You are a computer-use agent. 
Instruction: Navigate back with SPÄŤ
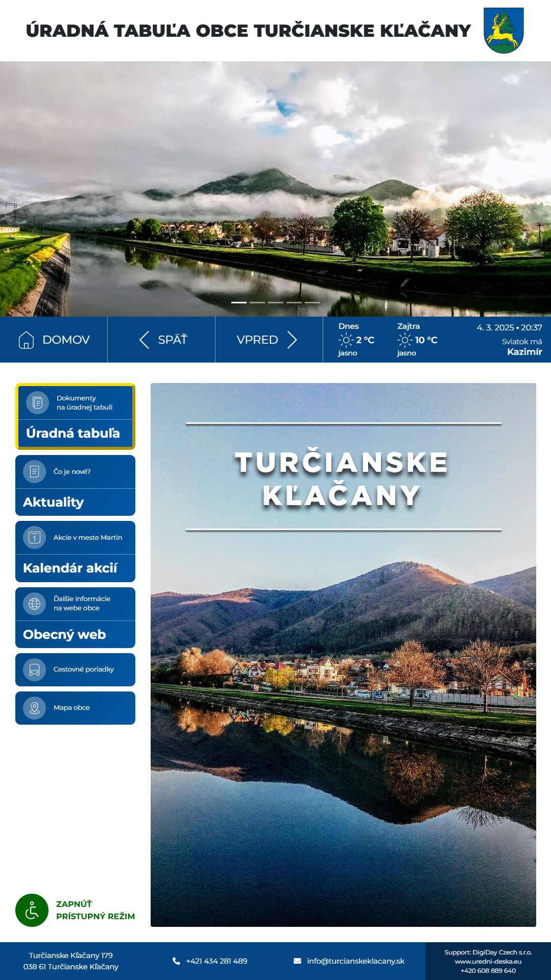tap(161, 340)
